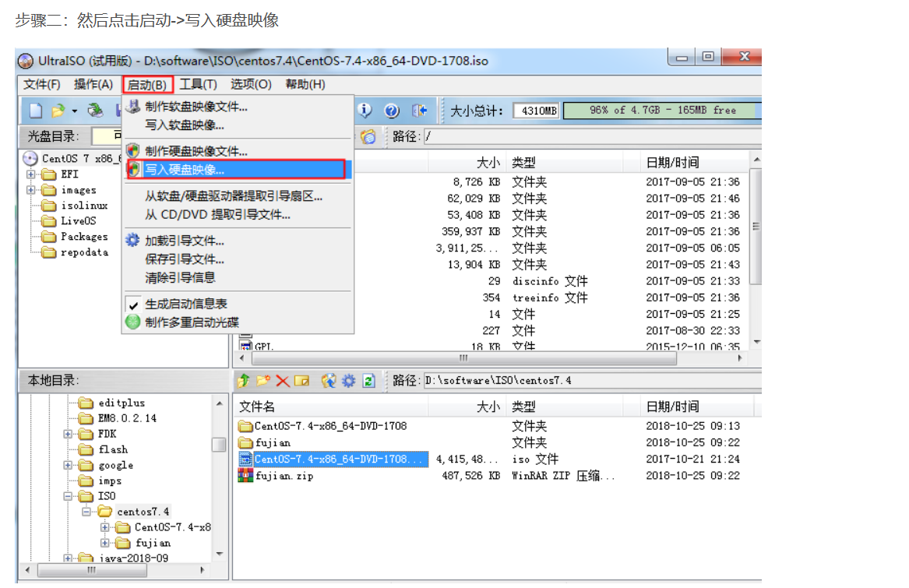Expand the FDK folder tree node

(68, 434)
